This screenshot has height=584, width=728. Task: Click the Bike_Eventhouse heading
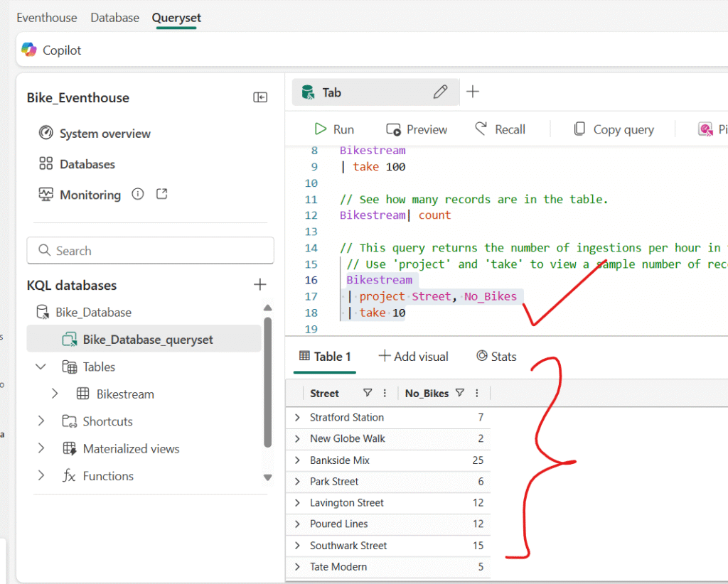point(78,98)
